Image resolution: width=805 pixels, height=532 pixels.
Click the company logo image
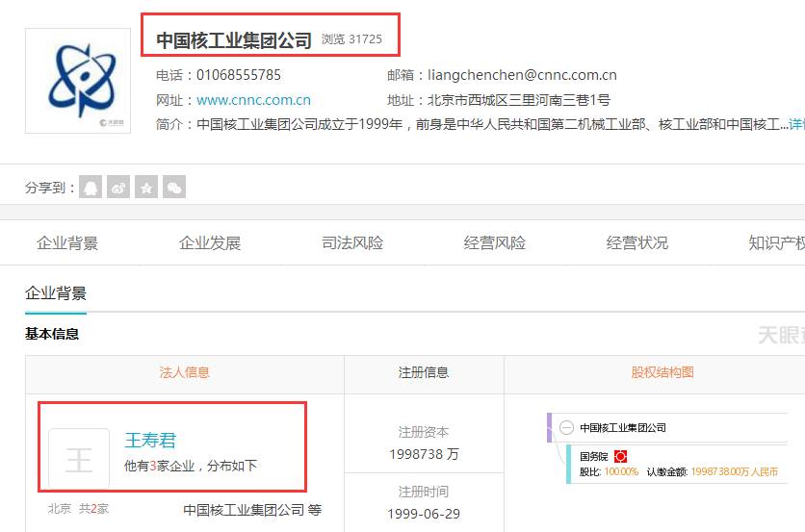tap(78, 81)
